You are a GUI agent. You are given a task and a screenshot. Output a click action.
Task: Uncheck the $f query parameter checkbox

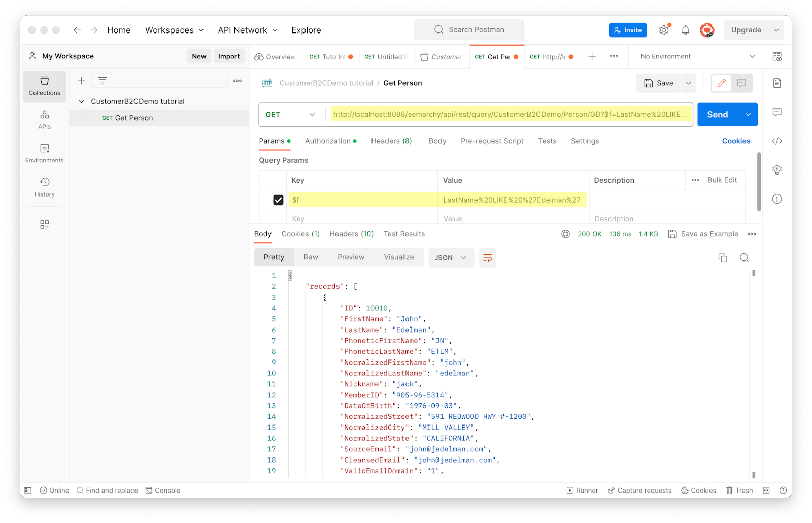pos(278,200)
